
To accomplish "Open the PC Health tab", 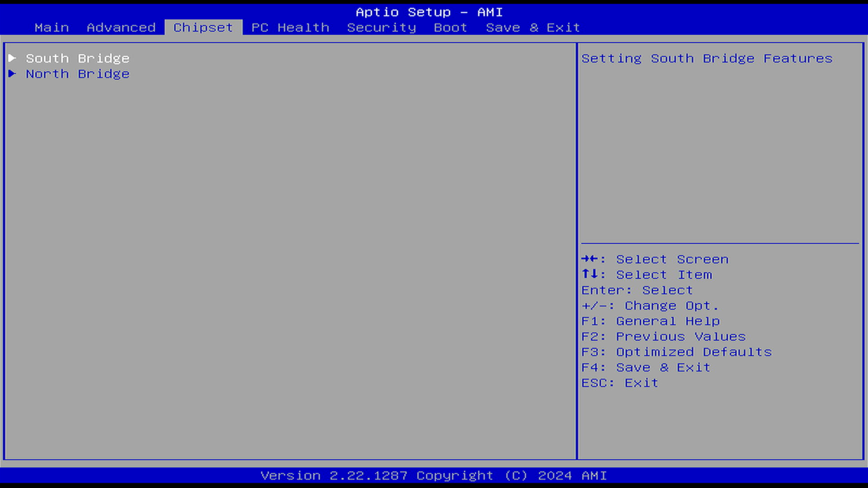I will (290, 28).
